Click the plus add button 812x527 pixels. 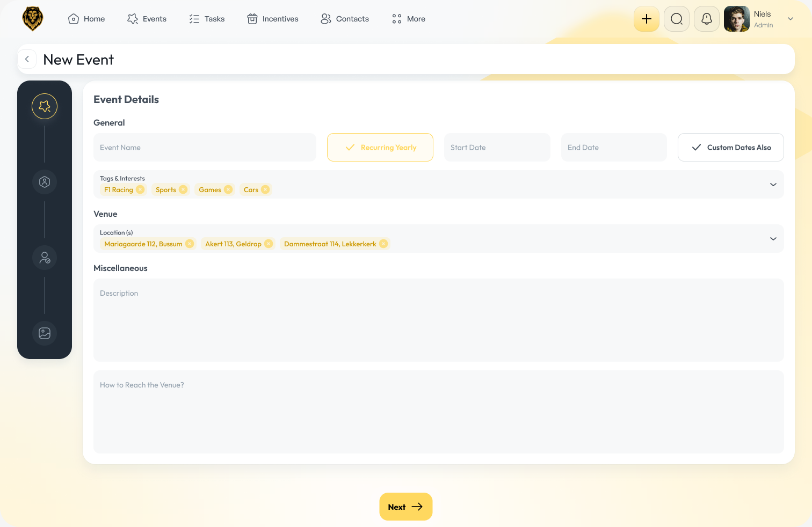[x=647, y=19]
